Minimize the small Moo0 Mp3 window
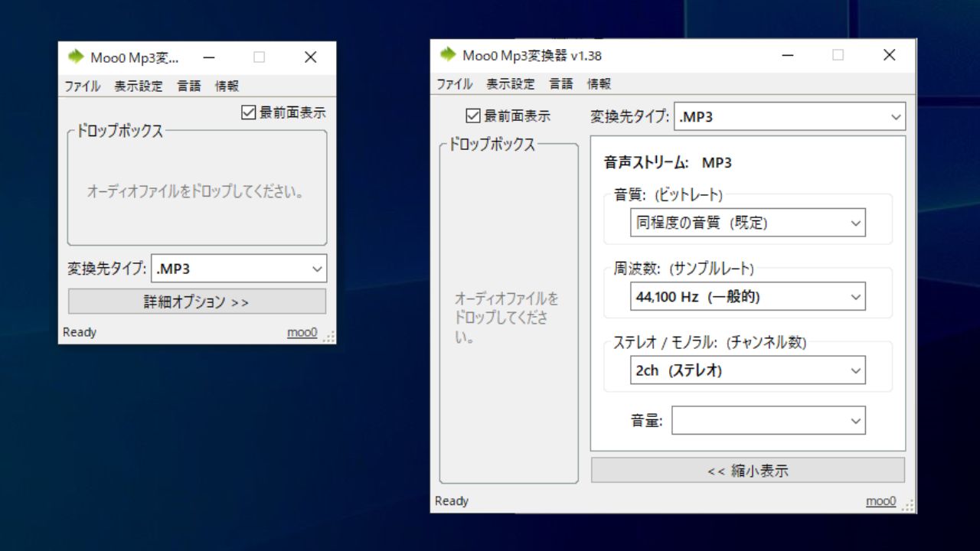The height and width of the screenshot is (551, 980). point(208,57)
